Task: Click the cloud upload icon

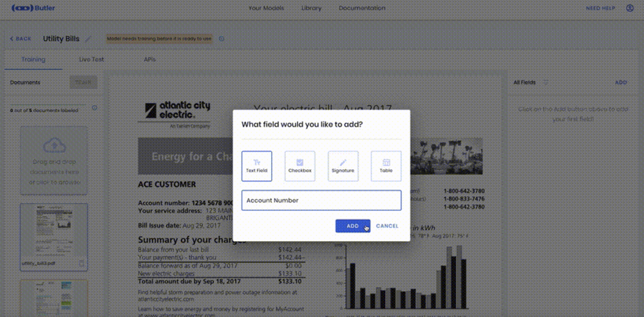Action: (54, 145)
